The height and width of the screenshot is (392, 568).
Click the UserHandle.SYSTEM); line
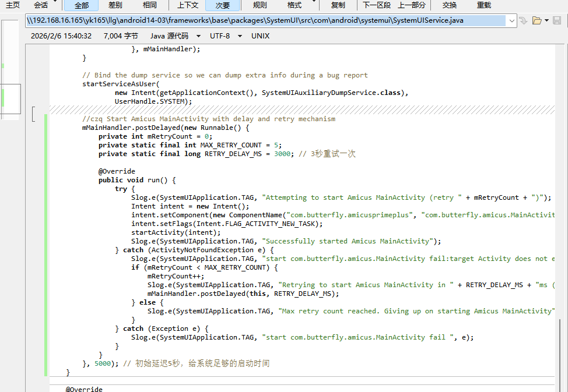pos(153,101)
